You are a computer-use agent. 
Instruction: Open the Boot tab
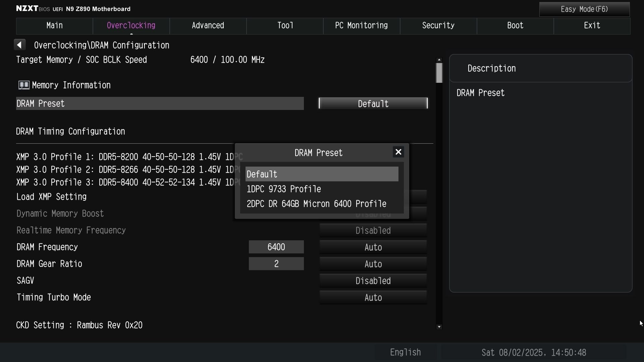tap(515, 26)
